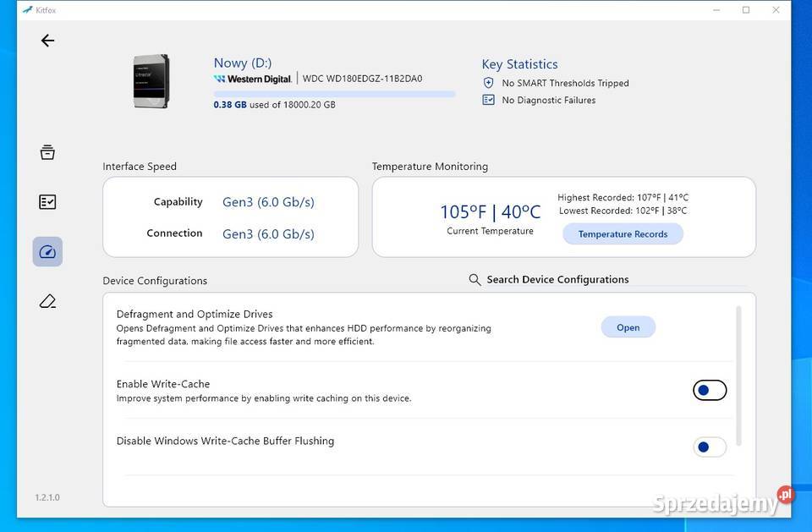
Task: Click 'Defragment and Optimize Drives' title
Action: point(195,314)
